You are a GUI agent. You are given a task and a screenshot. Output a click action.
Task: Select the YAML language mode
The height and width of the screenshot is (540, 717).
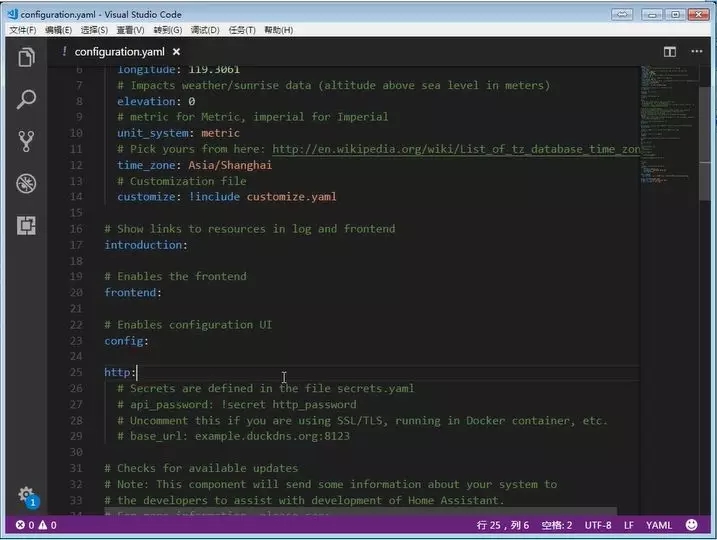coord(658,525)
